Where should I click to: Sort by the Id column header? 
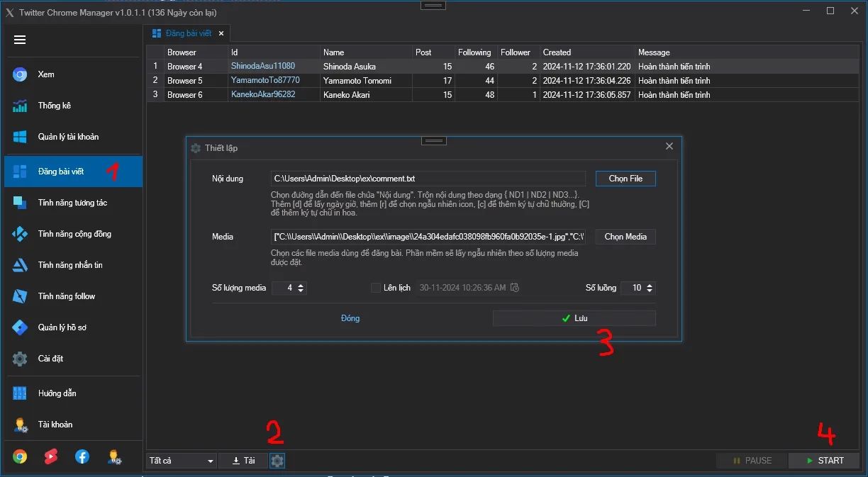tap(274, 52)
